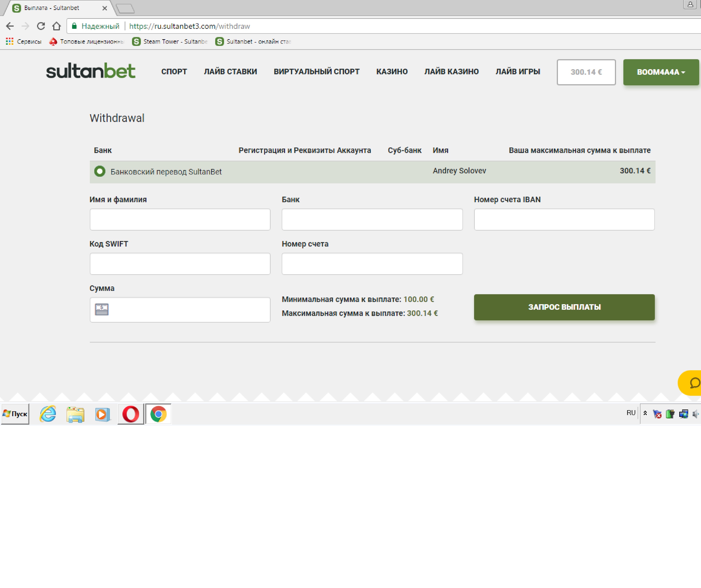Viewport: 701px width, 588px height.
Task: Click the volume icon in the system tray
Action: pos(696,414)
